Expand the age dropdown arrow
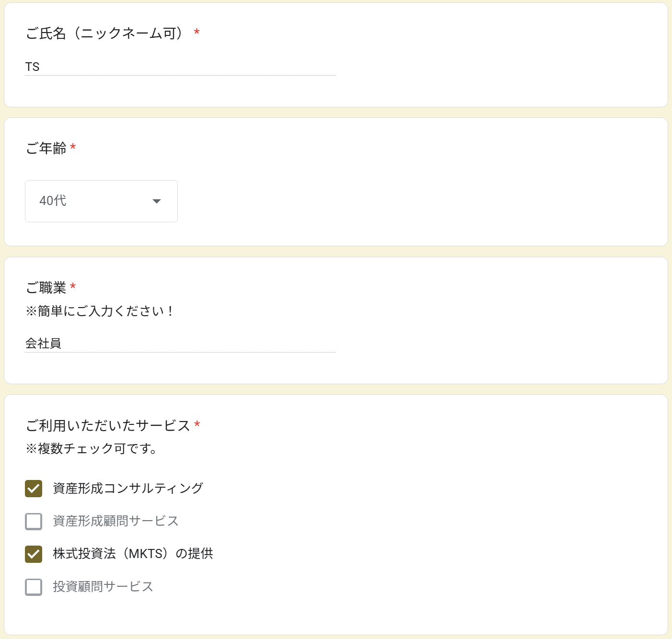The height and width of the screenshot is (639, 672). click(156, 201)
